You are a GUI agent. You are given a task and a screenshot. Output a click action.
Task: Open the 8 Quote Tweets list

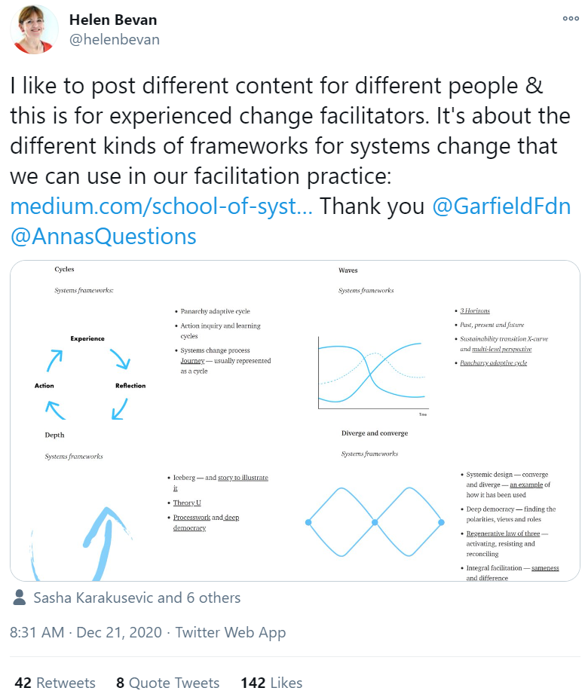pyautogui.click(x=168, y=683)
